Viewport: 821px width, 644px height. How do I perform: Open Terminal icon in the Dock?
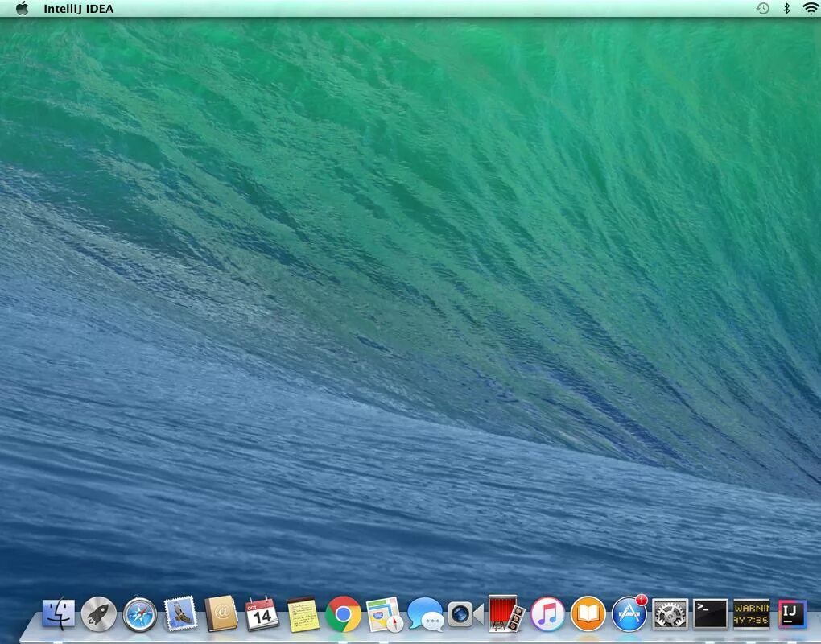(711, 613)
